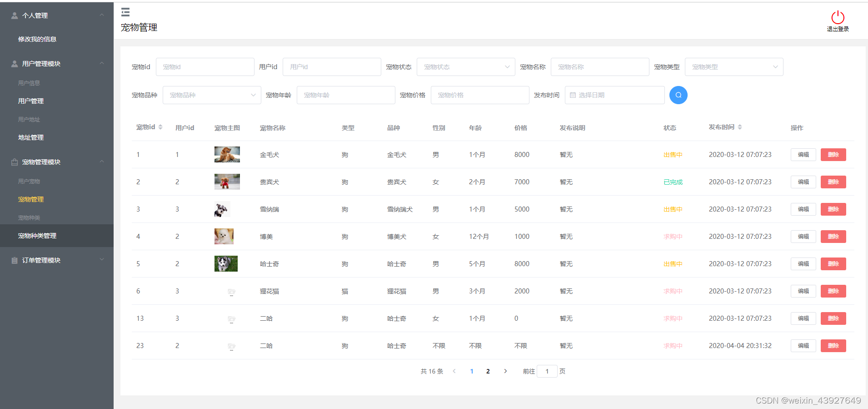The width and height of the screenshot is (868, 409).
Task: Open 博美 pet thumbnail image
Action: pos(224,237)
